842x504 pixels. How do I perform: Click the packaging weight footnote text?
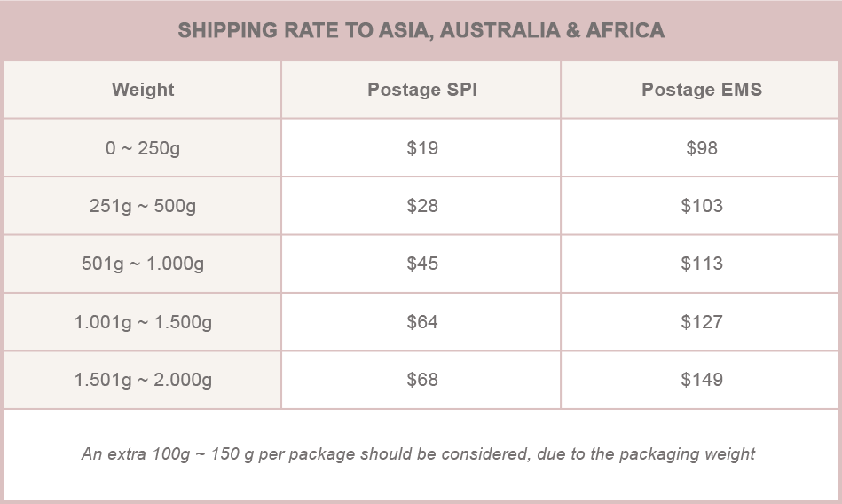coord(418,454)
